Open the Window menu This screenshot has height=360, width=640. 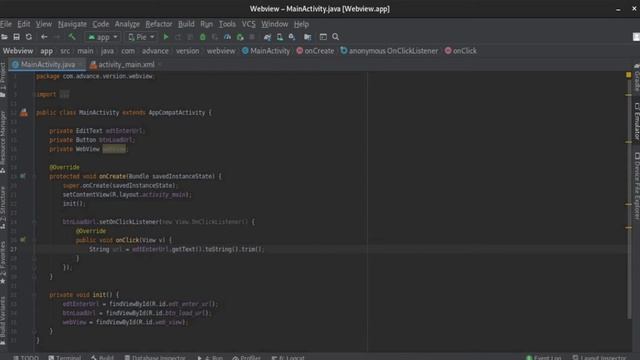(275, 24)
